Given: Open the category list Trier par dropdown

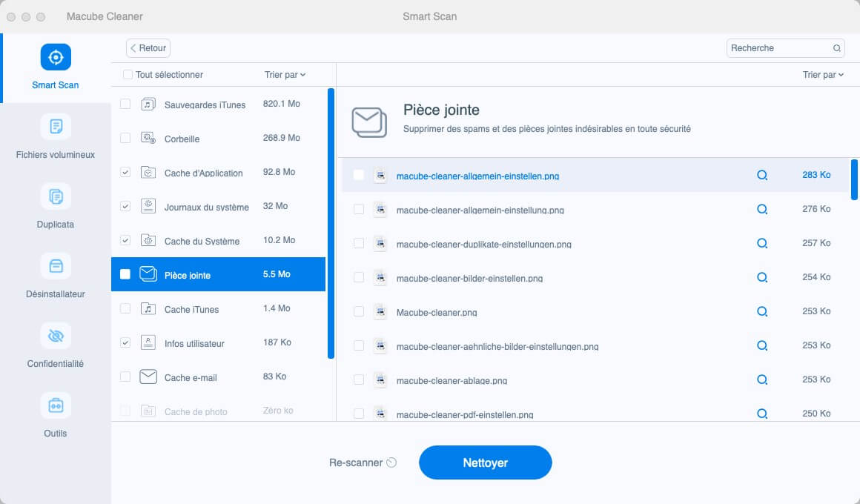Looking at the screenshot, I should coord(285,75).
